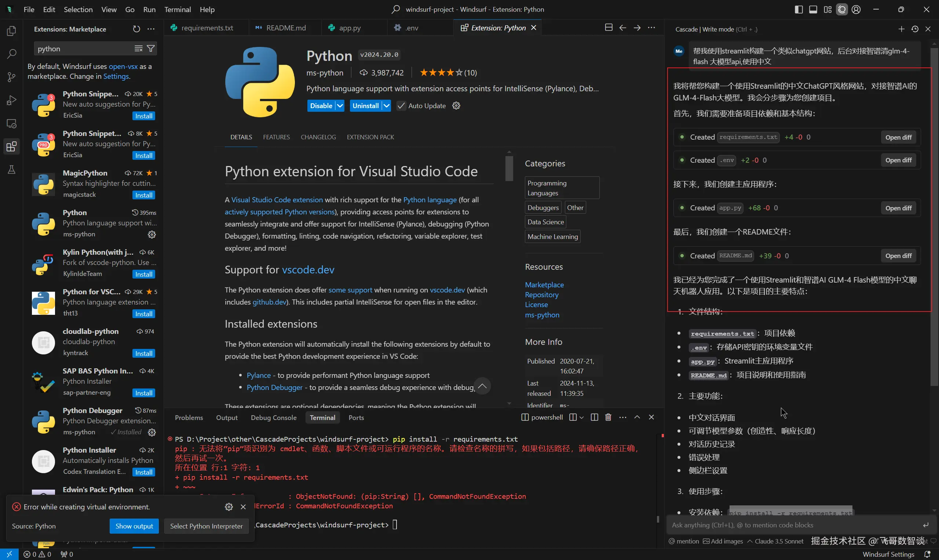This screenshot has width=939, height=560.
Task: Click the split editor layout icon
Action: pyautogui.click(x=608, y=27)
